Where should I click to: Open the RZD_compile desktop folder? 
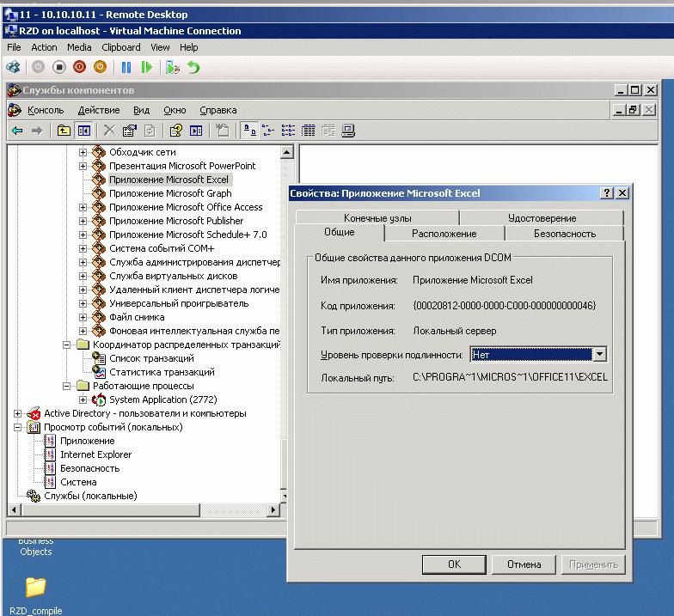click(x=36, y=595)
